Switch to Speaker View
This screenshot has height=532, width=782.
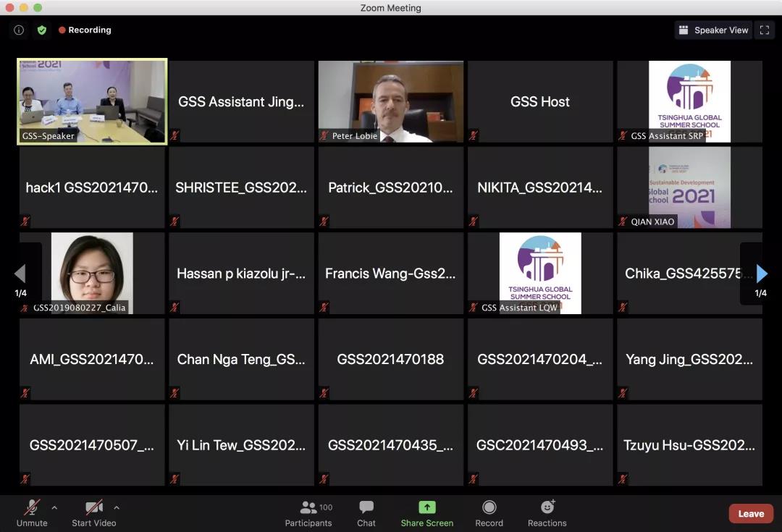tap(713, 30)
